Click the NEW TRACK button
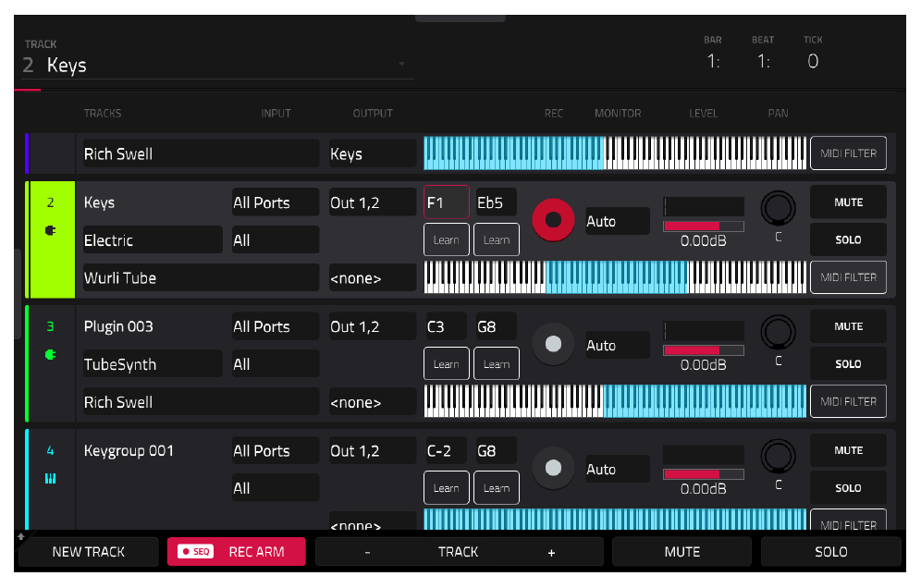921x588 pixels. tap(89, 552)
